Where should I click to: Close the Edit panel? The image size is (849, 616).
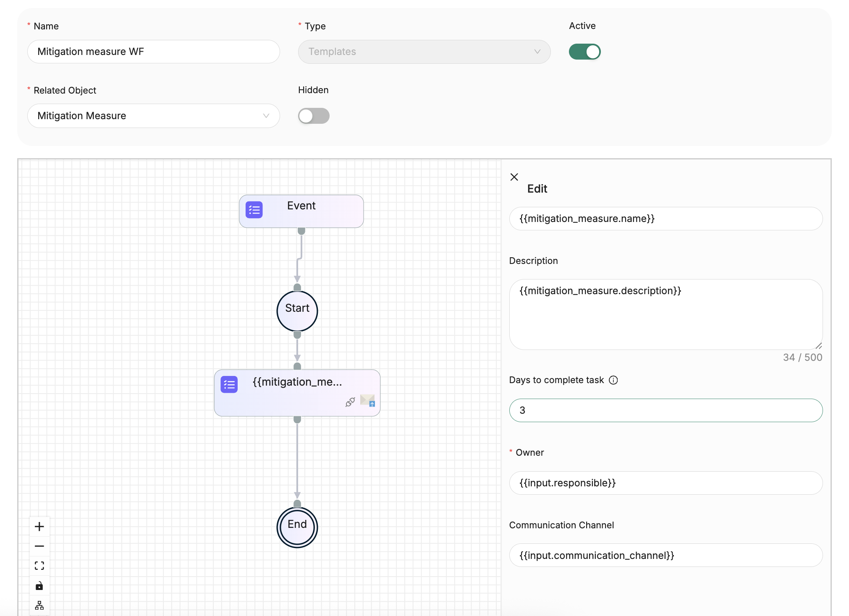(514, 177)
